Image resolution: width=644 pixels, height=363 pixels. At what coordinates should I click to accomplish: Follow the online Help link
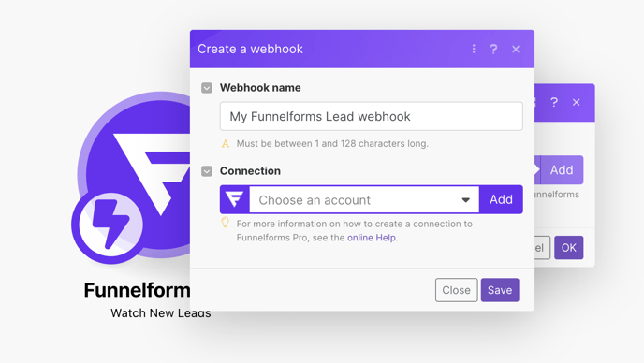[372, 238]
